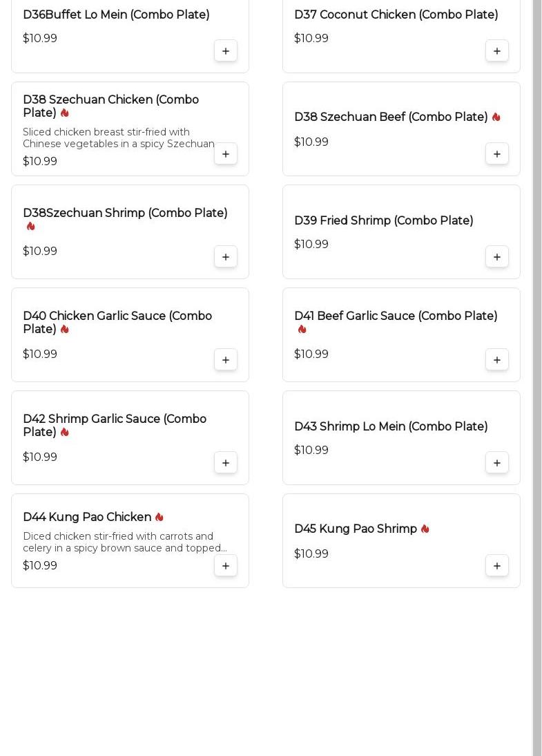Screen dimensions: 542x756
Task: Add D43 Shrimp Lo Mein combo plate
Action: [x=497, y=463]
